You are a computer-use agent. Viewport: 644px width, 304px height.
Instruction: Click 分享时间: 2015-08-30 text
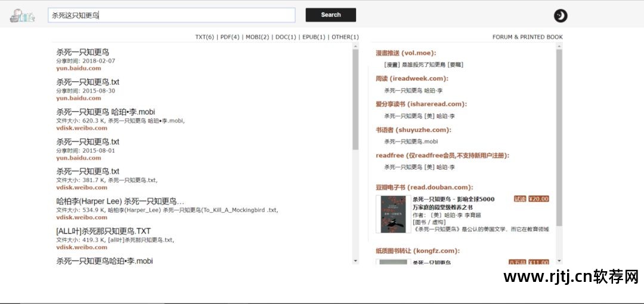(x=86, y=91)
